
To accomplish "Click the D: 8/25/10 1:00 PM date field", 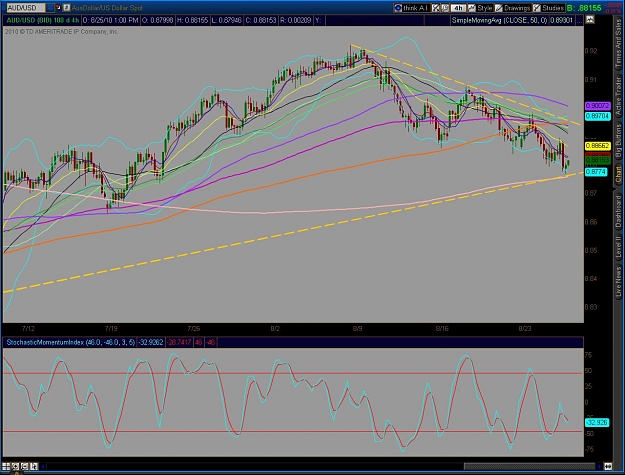I will [x=111, y=20].
